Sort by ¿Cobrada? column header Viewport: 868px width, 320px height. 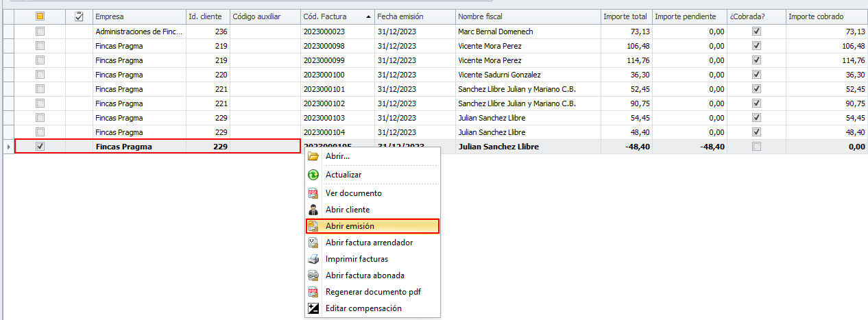[756, 16]
